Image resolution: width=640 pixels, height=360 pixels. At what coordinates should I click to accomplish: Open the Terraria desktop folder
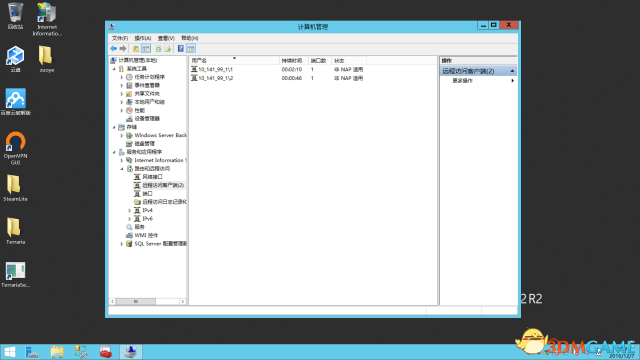pos(15,231)
